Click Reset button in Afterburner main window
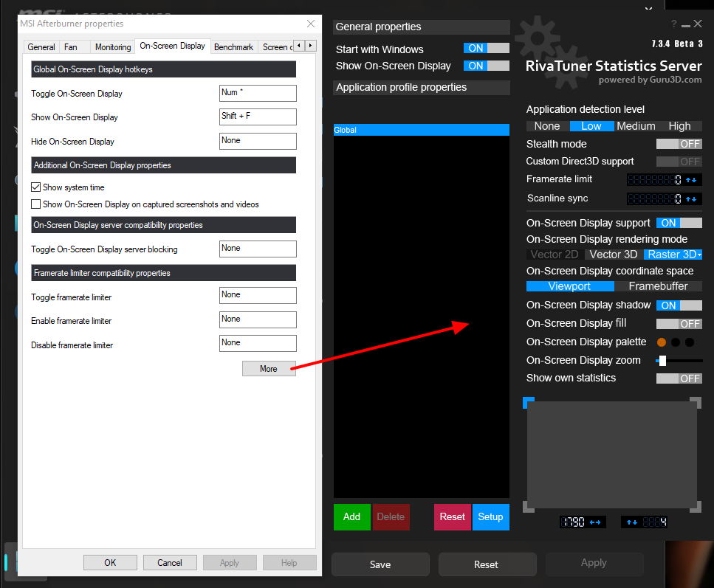The width and height of the screenshot is (714, 588). tap(487, 564)
